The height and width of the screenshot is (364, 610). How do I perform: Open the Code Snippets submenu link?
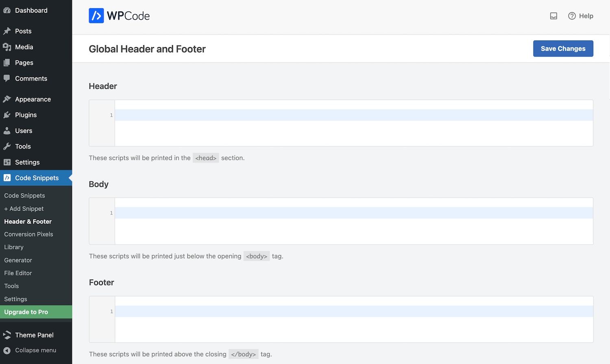click(24, 196)
